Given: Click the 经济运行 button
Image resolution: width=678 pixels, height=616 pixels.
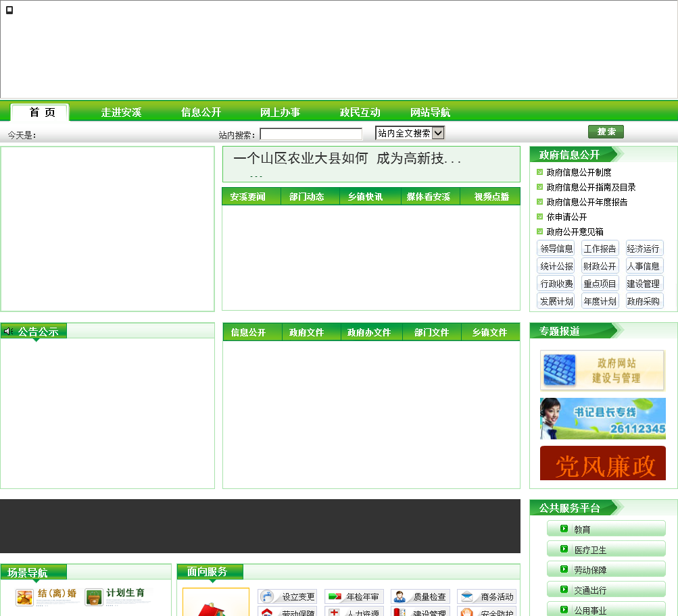Looking at the screenshot, I should (644, 249).
